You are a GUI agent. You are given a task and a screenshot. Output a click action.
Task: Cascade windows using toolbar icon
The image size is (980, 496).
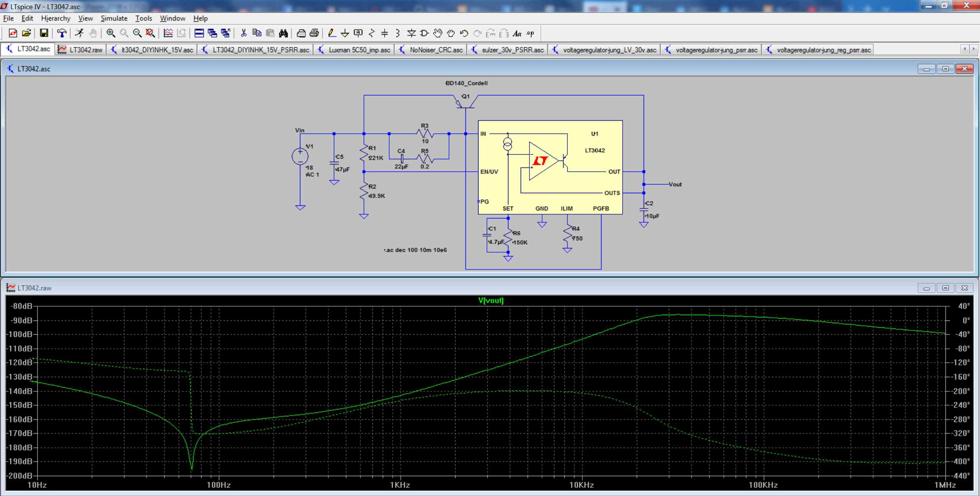tap(212, 33)
